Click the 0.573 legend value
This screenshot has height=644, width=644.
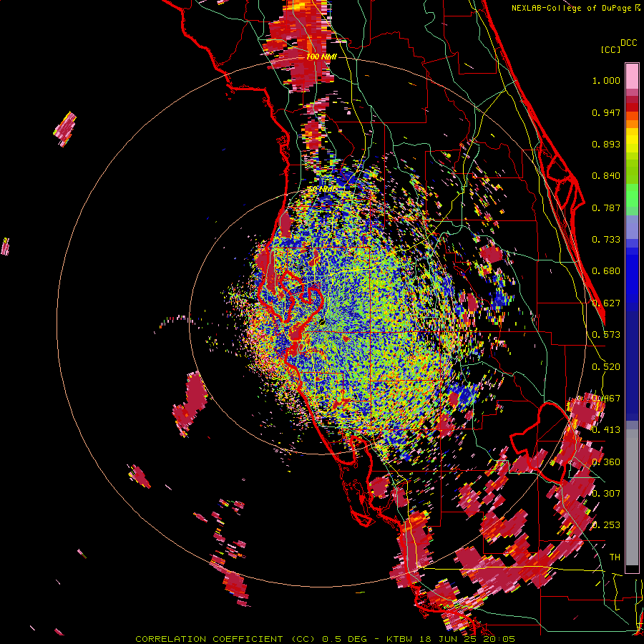pos(606,335)
